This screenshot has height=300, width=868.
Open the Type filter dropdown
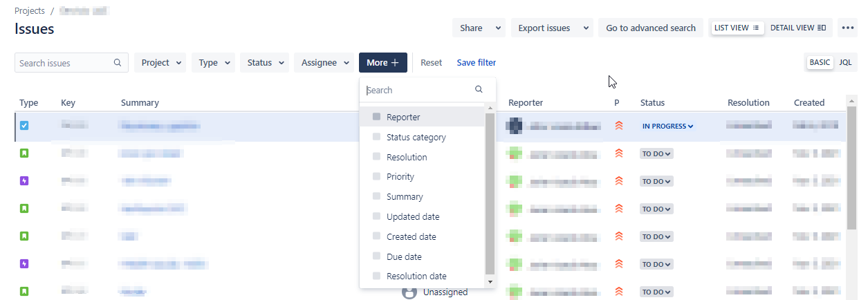pyautogui.click(x=214, y=62)
